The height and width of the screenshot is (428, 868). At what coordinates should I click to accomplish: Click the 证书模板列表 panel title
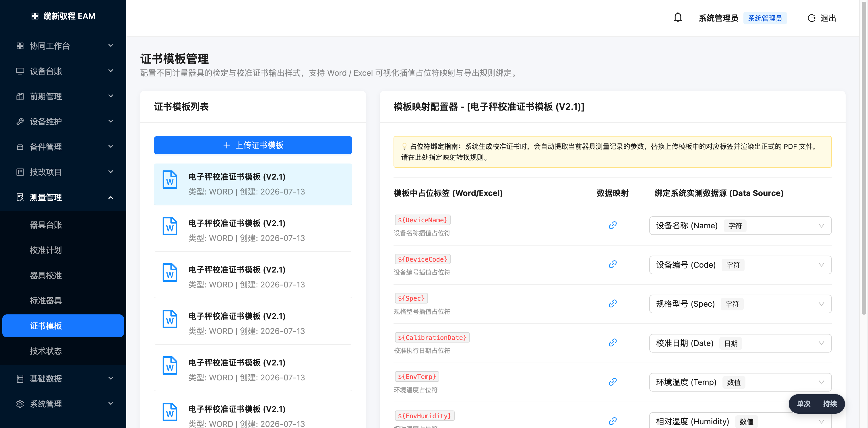coord(181,107)
